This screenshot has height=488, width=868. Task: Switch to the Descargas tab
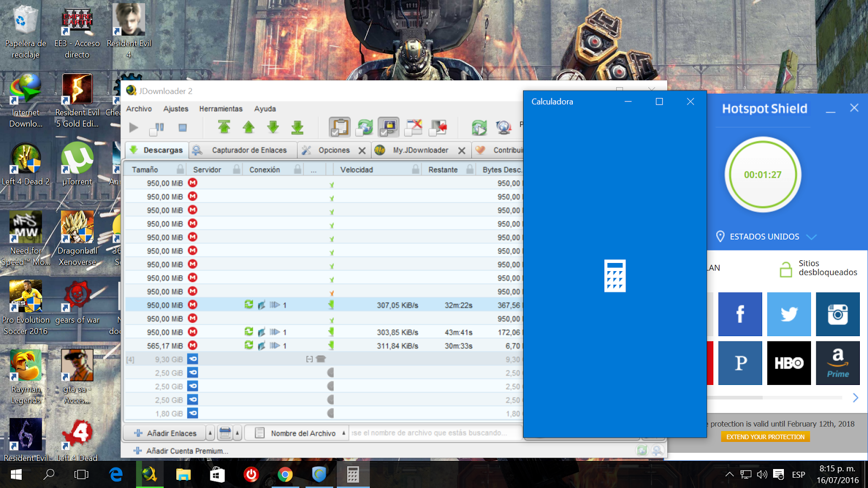coord(157,150)
